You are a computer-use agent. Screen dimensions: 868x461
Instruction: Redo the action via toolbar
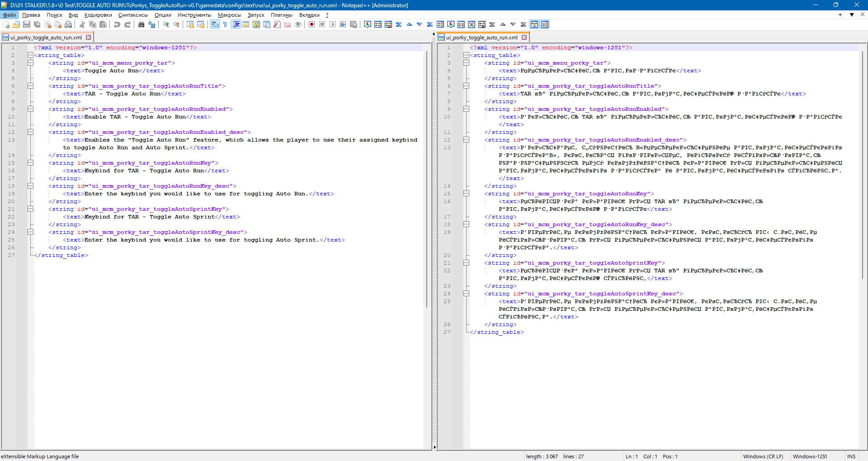(127, 24)
